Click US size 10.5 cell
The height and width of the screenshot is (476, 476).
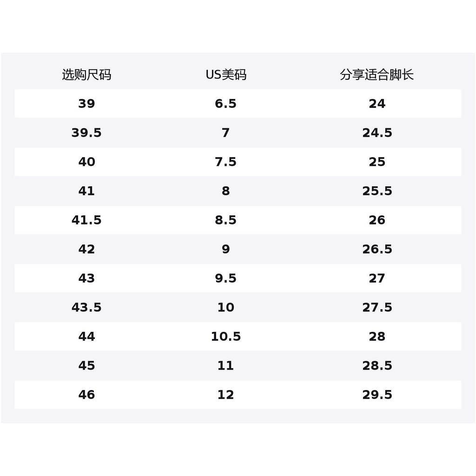[x=226, y=337]
